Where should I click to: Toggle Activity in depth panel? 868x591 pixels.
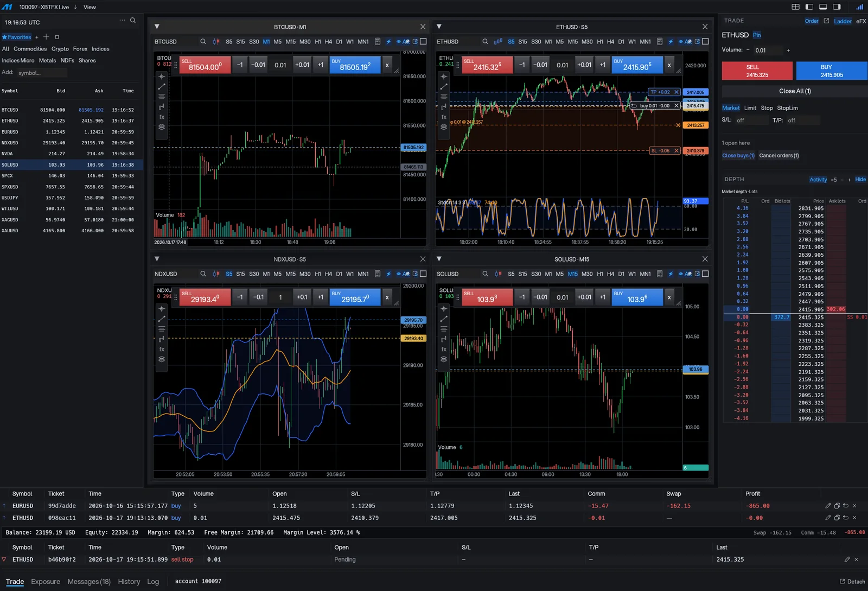pyautogui.click(x=818, y=180)
